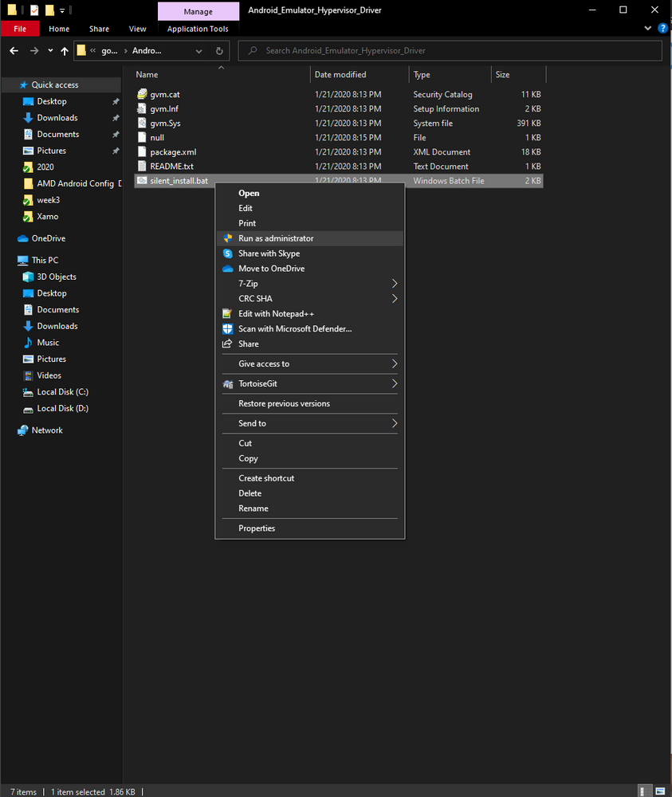
Task: Open the recent locations dropdown arrow
Action: pos(49,51)
